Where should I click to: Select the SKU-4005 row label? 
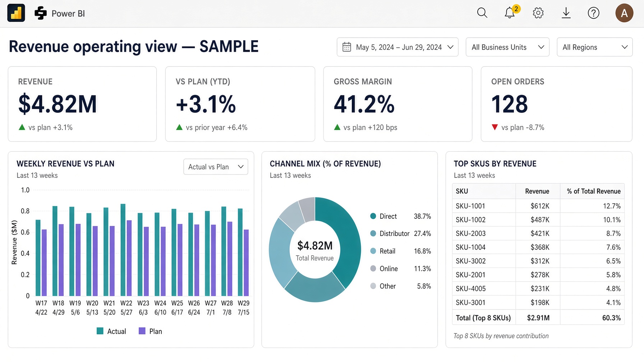[470, 288]
